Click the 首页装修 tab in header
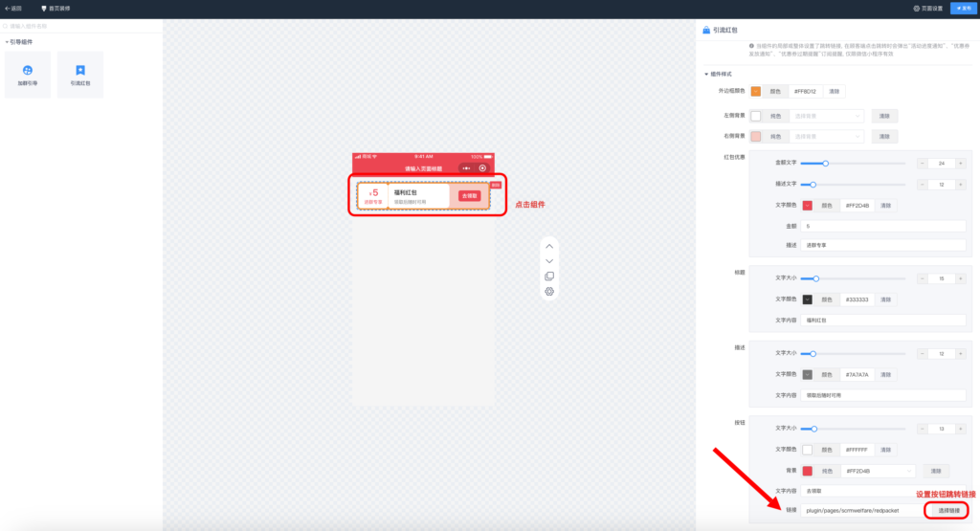 [x=56, y=9]
